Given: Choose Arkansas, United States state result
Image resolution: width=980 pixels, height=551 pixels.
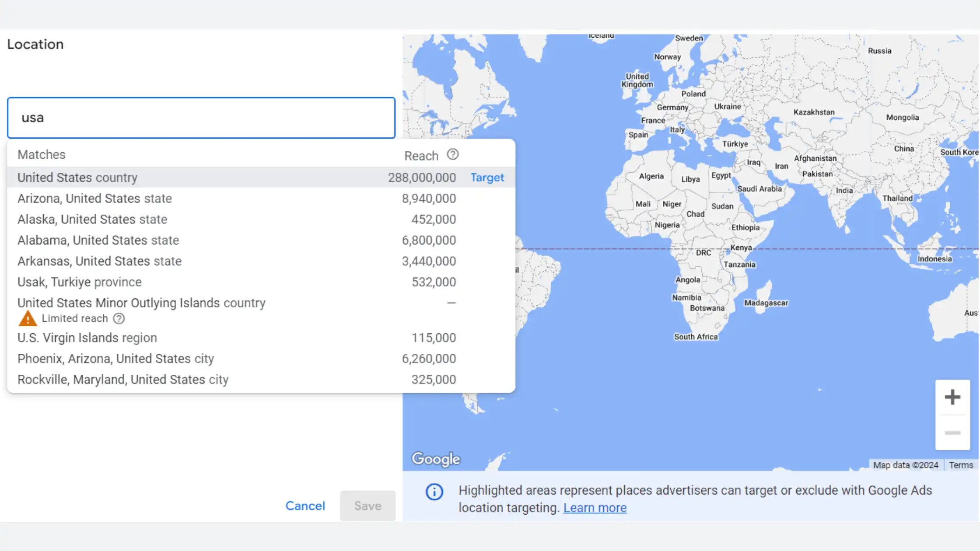Looking at the screenshot, I should pos(99,262).
